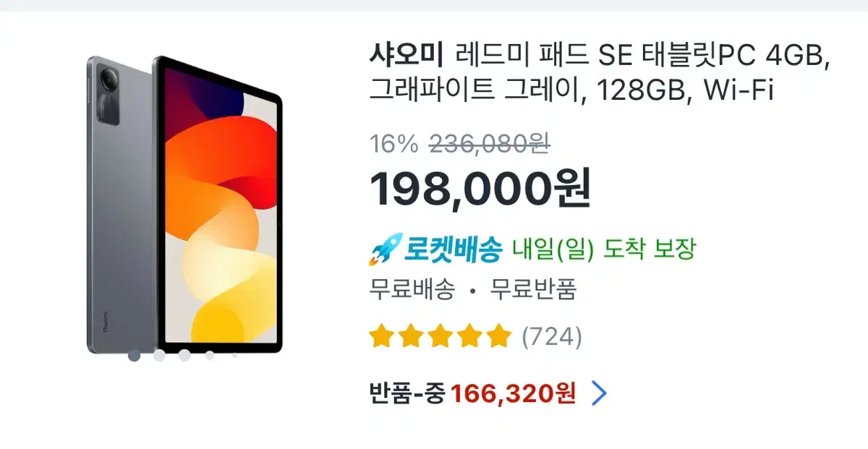Image resolution: width=868 pixels, height=449 pixels.
Task: Select the third star in the rating
Action: pos(440,336)
